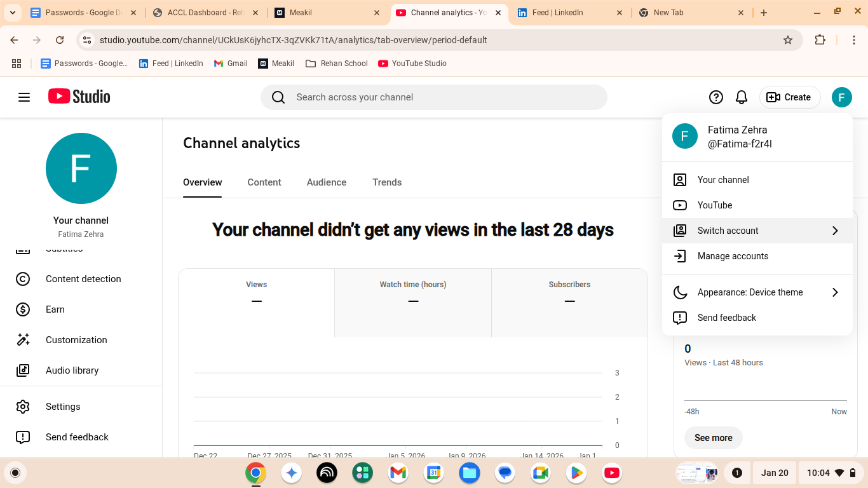Select Manage accounts from account menu
This screenshot has height=488, width=868.
pyautogui.click(x=733, y=256)
